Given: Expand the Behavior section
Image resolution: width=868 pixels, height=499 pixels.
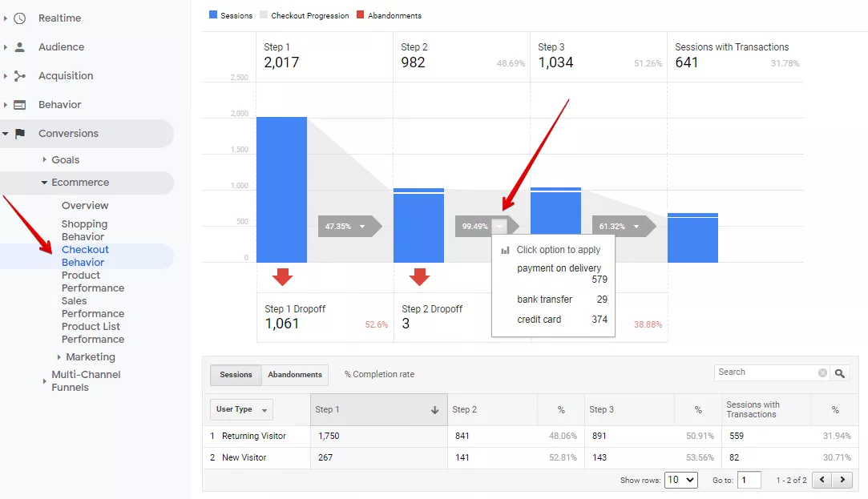Looking at the screenshot, I should [5, 105].
